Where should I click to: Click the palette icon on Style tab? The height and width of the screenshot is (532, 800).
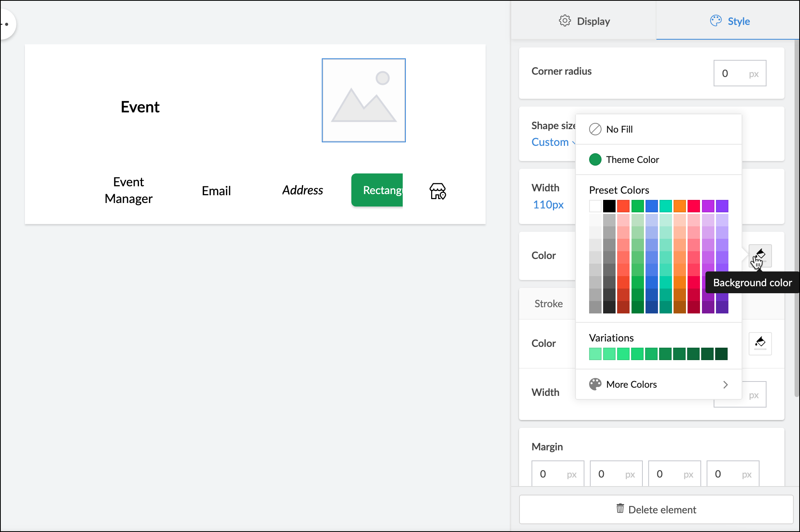pyautogui.click(x=716, y=21)
